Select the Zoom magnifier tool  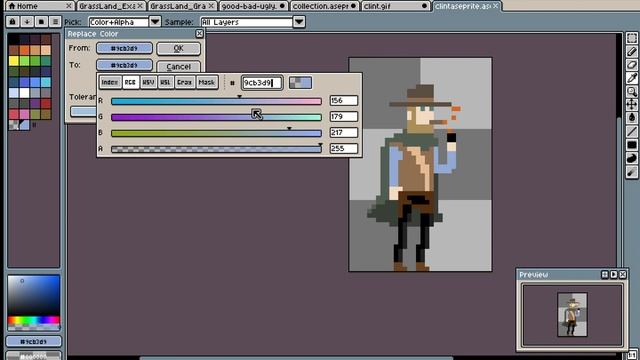pyautogui.click(x=632, y=91)
